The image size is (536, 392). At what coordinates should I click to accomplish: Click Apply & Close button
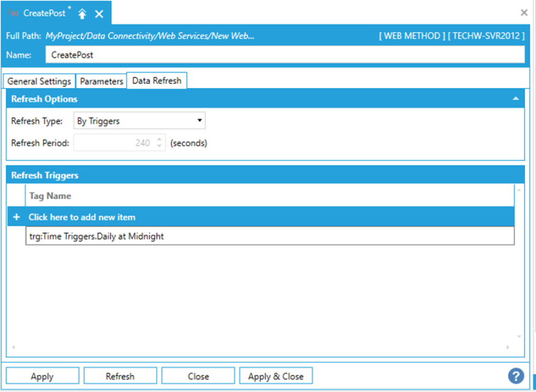(276, 376)
